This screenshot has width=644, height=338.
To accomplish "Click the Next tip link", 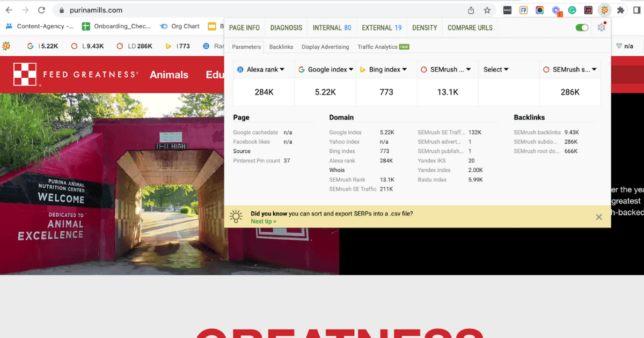I will 264,221.
